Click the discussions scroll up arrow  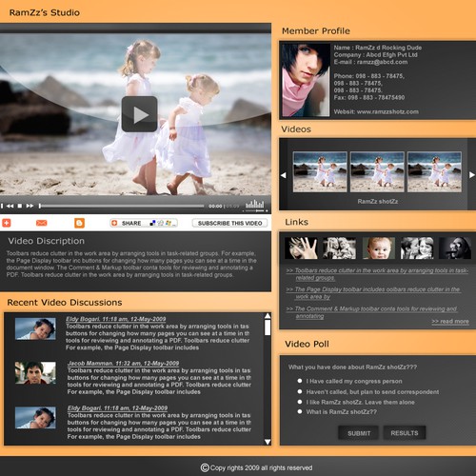point(268,316)
